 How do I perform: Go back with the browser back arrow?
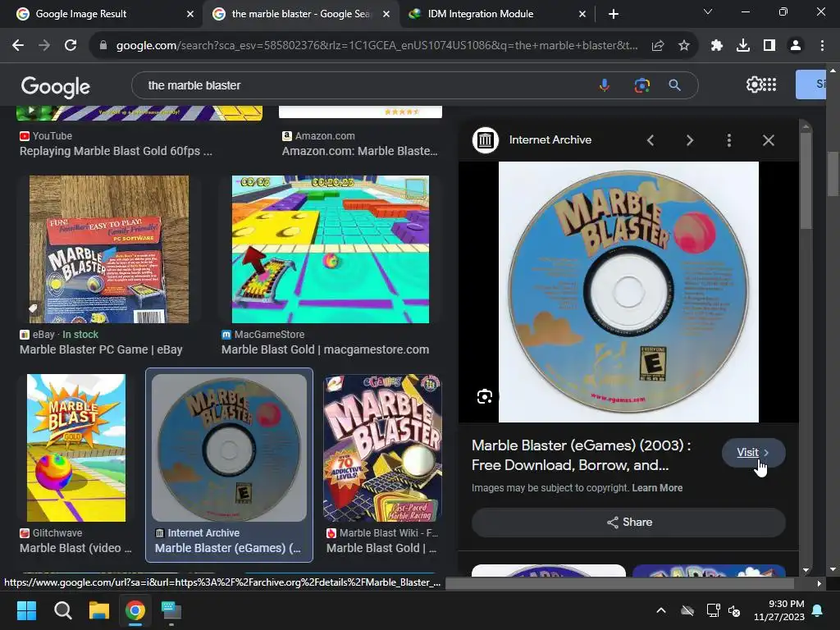18,46
